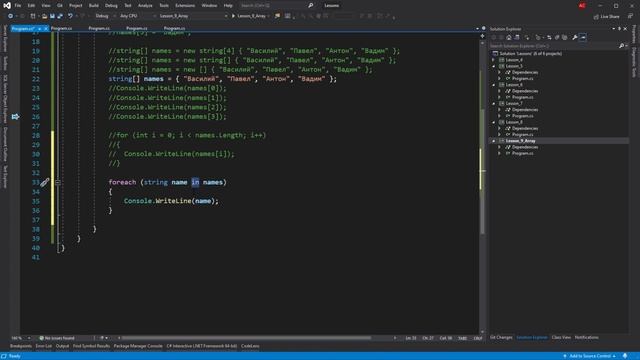This screenshot has width=640, height=360.
Task: Expand the Lesson_4 project node
Action: pos(493,60)
